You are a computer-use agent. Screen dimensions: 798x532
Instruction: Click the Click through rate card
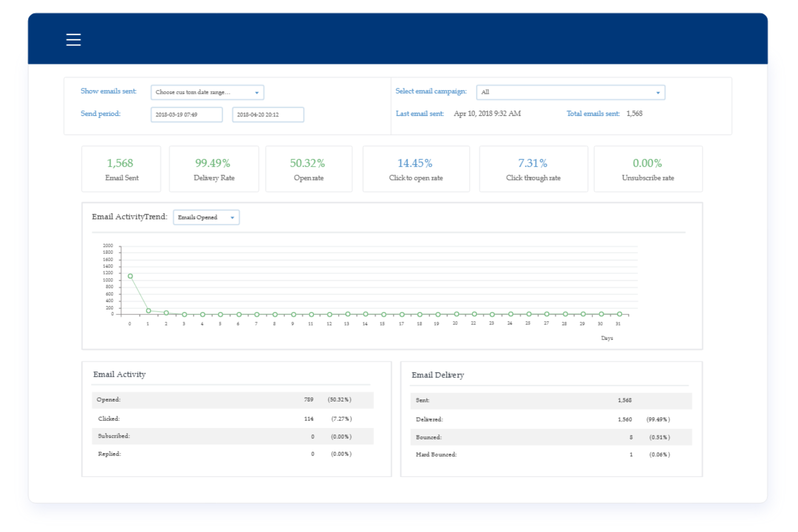[x=533, y=169]
